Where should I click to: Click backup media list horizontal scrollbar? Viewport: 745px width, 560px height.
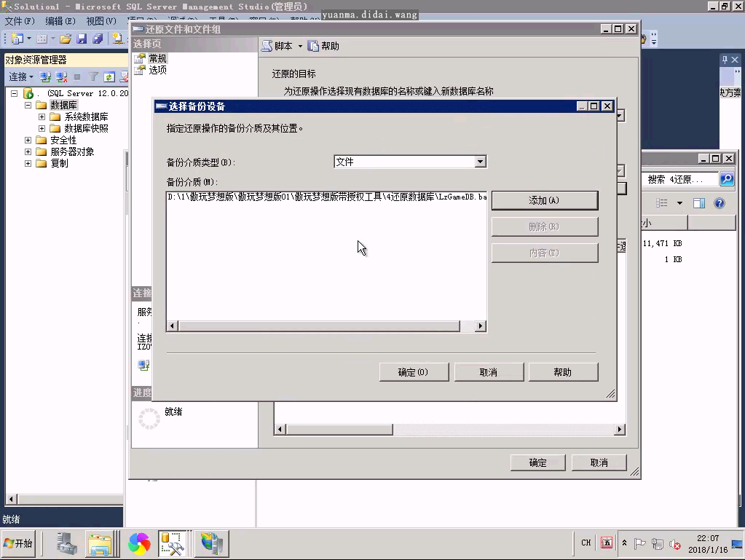[319, 326]
